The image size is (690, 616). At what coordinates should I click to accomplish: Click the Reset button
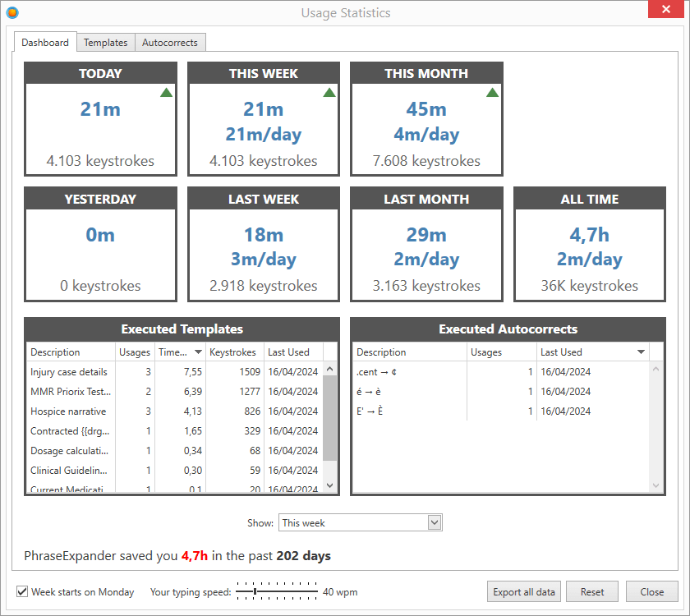[592, 592]
